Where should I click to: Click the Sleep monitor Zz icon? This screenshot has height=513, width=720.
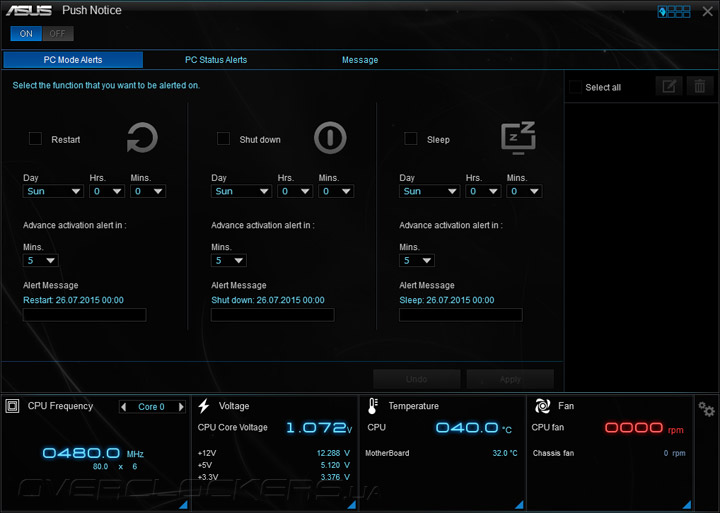pos(518,137)
